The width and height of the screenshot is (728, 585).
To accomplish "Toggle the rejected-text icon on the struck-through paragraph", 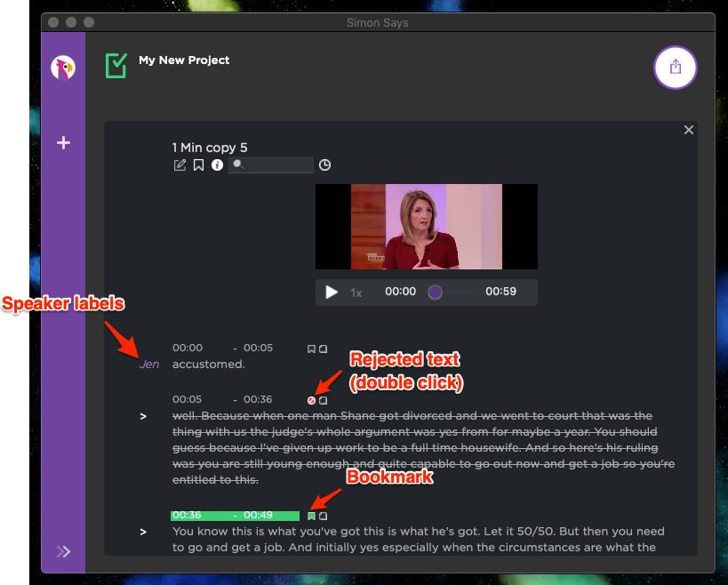I will point(311,399).
